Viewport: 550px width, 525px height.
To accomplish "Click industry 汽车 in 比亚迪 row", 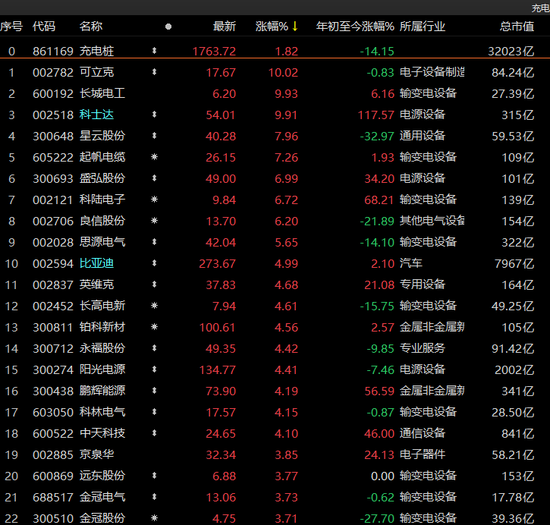I will [x=411, y=263].
